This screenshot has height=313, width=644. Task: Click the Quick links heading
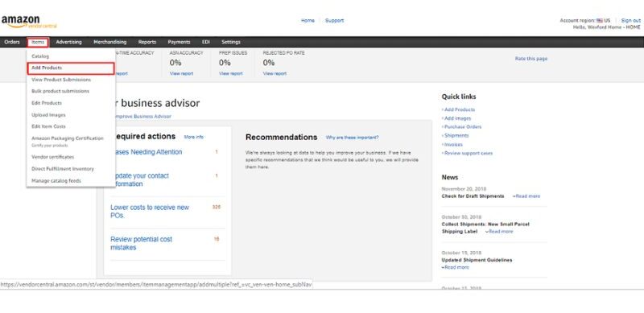click(459, 97)
